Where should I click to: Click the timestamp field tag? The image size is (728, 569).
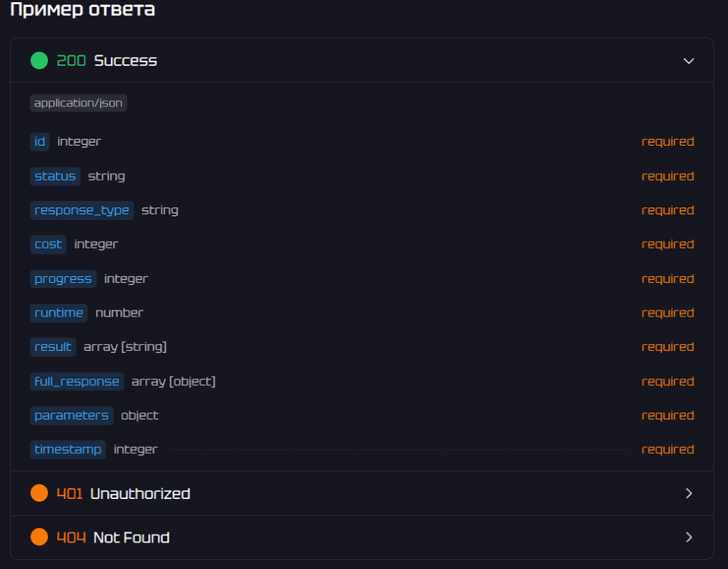point(68,450)
